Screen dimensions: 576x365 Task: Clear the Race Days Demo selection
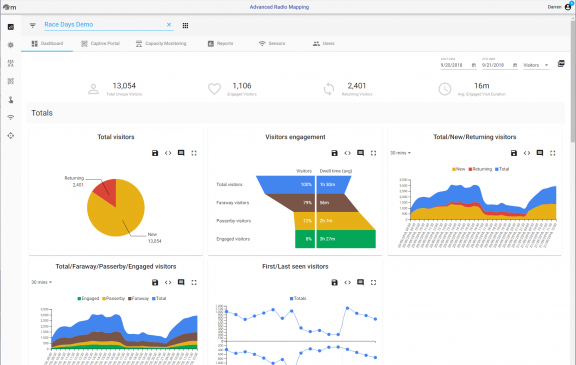169,25
